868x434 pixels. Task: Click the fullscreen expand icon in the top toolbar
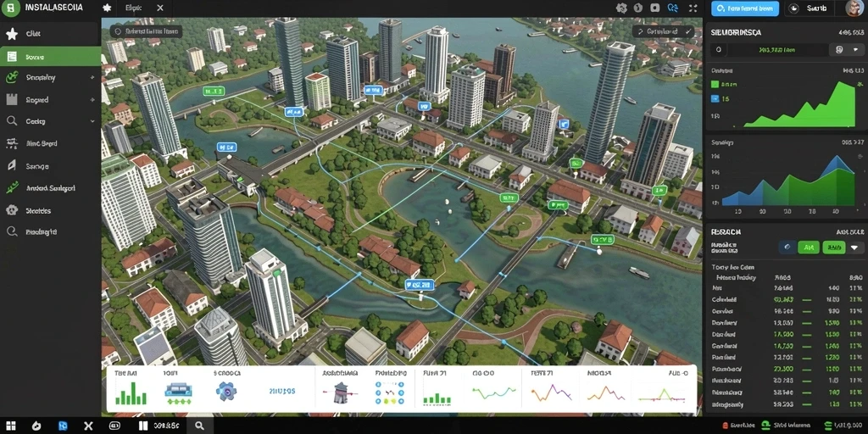pos(693,8)
